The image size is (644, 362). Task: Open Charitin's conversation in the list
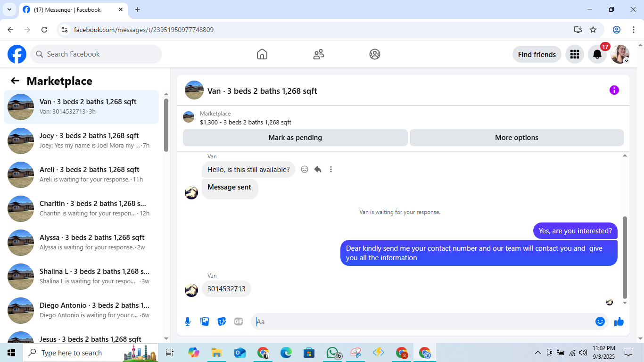coord(82,209)
